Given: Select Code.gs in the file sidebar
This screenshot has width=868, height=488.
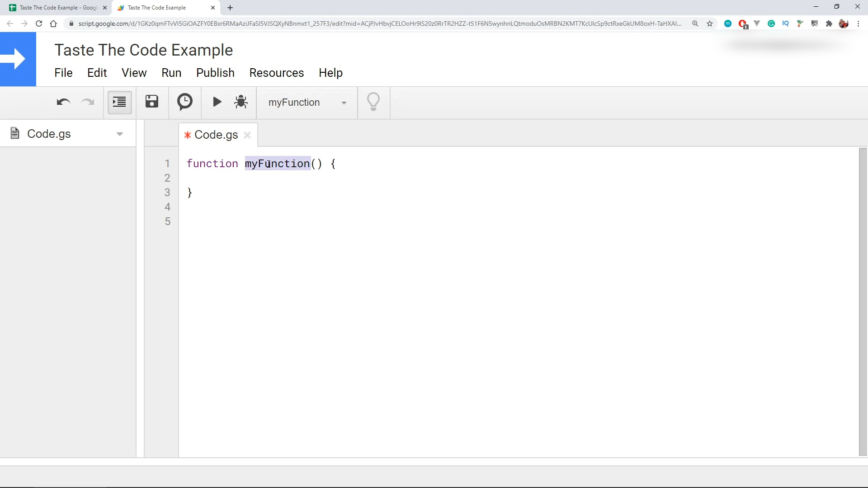Looking at the screenshot, I should 49,134.
